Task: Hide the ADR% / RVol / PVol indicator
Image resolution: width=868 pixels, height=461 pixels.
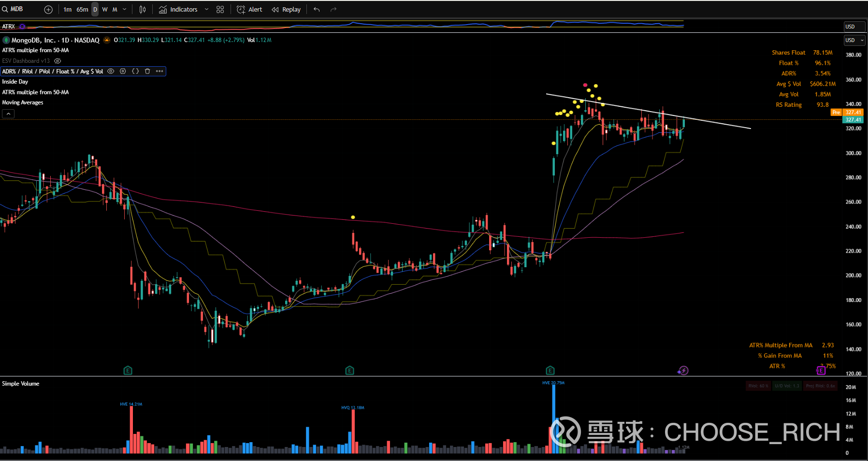Action: 111,72
